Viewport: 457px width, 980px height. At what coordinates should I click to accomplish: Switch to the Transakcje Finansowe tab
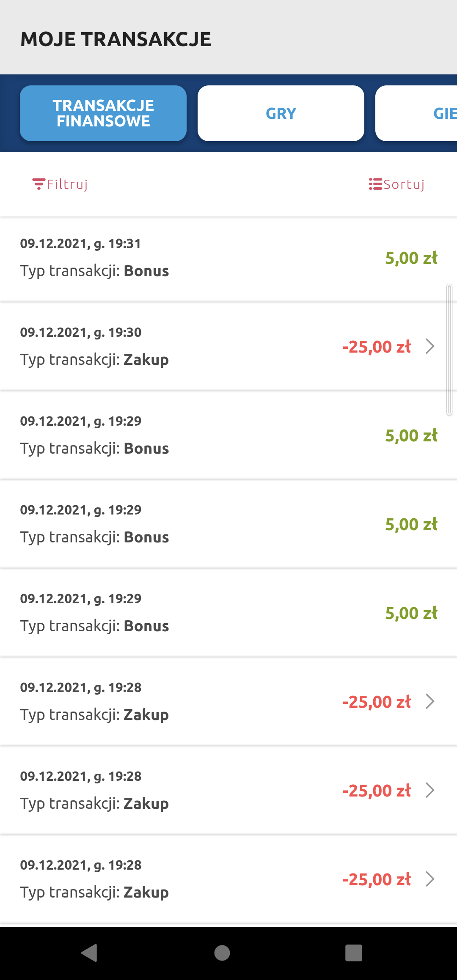(x=103, y=113)
